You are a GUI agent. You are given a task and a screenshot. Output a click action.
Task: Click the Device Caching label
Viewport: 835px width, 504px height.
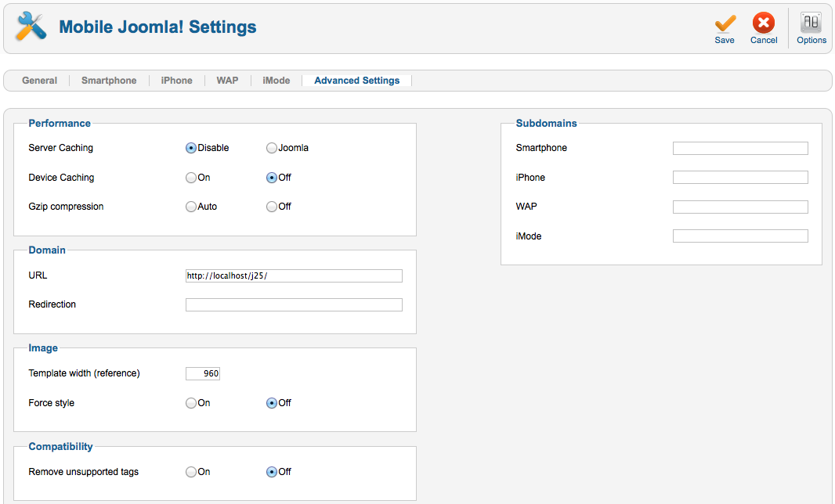click(61, 178)
